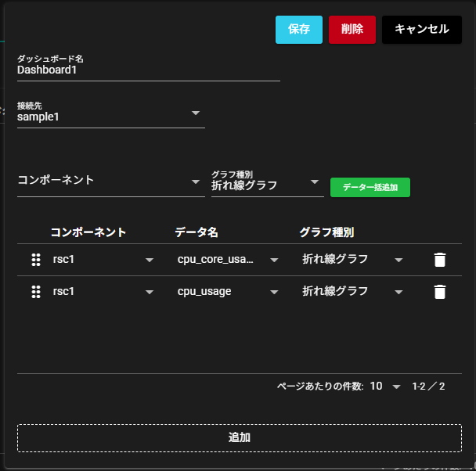Viewport: 476px width, 471px height.
Task: Click drag handle of cpu_usage row
Action: (x=36, y=292)
